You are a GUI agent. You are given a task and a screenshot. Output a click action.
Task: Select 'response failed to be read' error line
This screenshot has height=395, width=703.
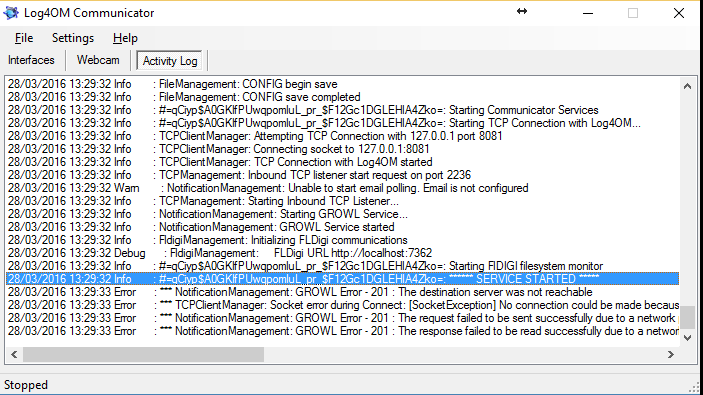click(343, 331)
